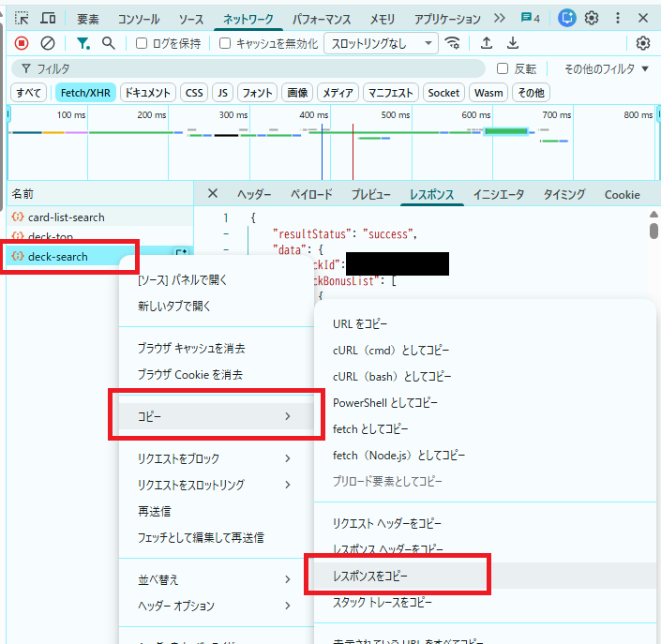Open the AI assistance icon

pos(567,18)
